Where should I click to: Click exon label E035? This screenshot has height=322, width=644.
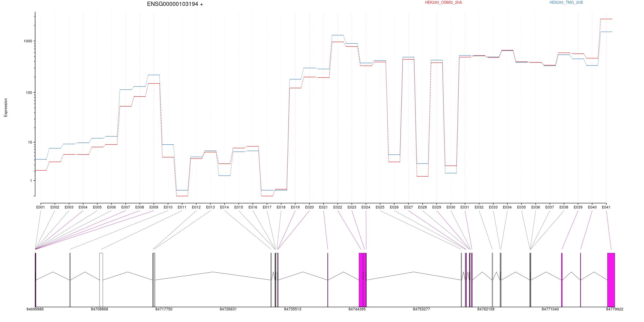tap(521, 207)
